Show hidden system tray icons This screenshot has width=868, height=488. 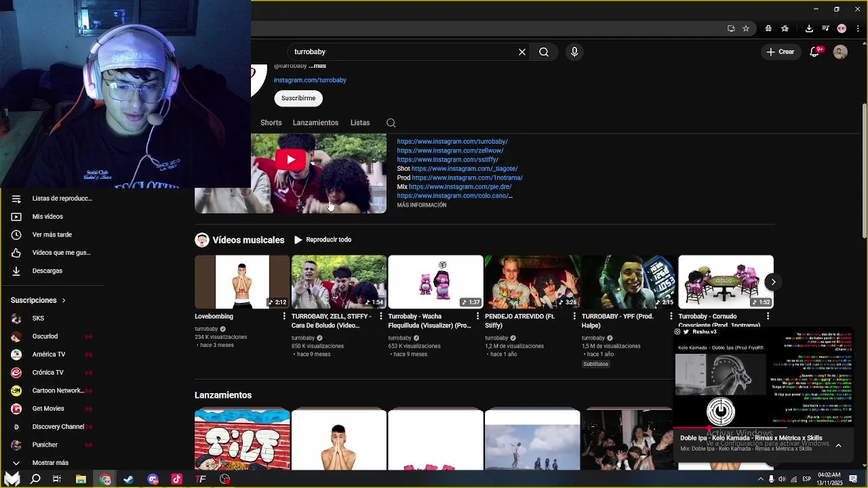(760, 479)
